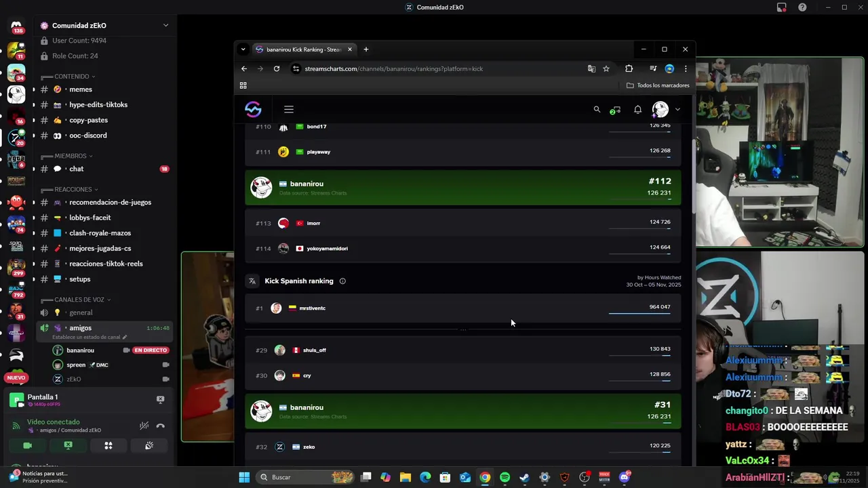Turn on camera in Discord voice panel
This screenshot has width=868, height=488.
click(x=27, y=445)
